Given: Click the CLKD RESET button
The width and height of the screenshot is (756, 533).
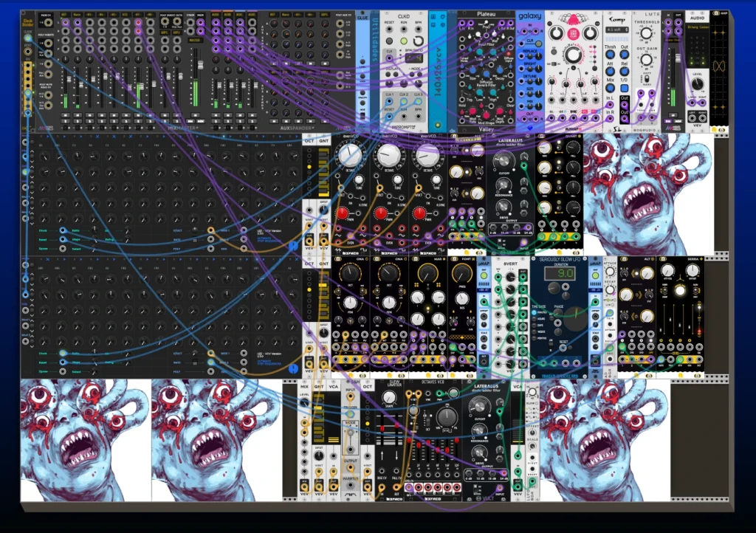Looking at the screenshot, I should pyautogui.click(x=389, y=41).
